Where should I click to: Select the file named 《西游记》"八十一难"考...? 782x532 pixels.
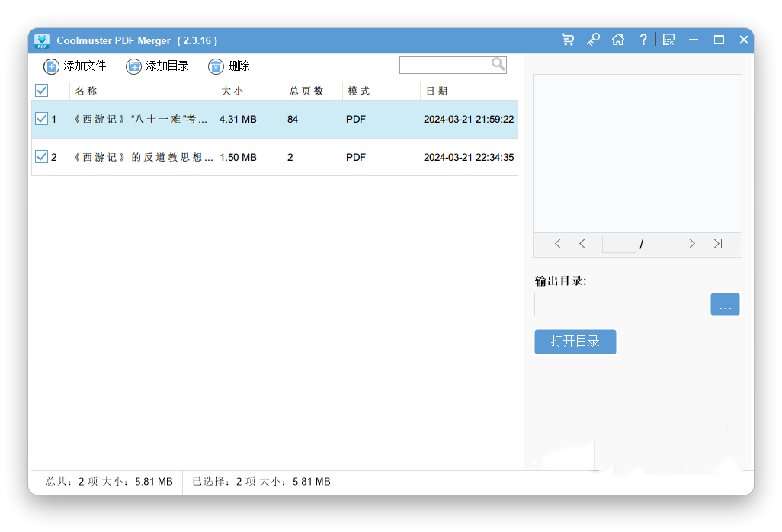(x=140, y=119)
